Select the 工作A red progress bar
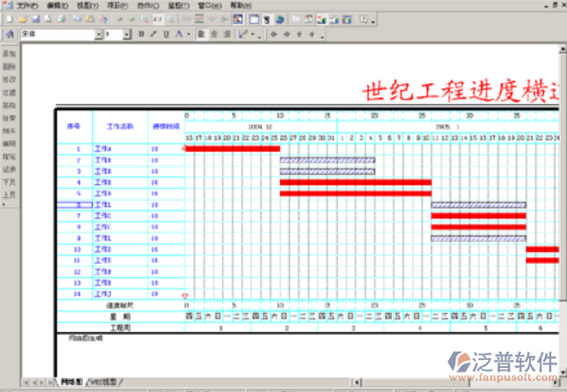 coord(232,148)
